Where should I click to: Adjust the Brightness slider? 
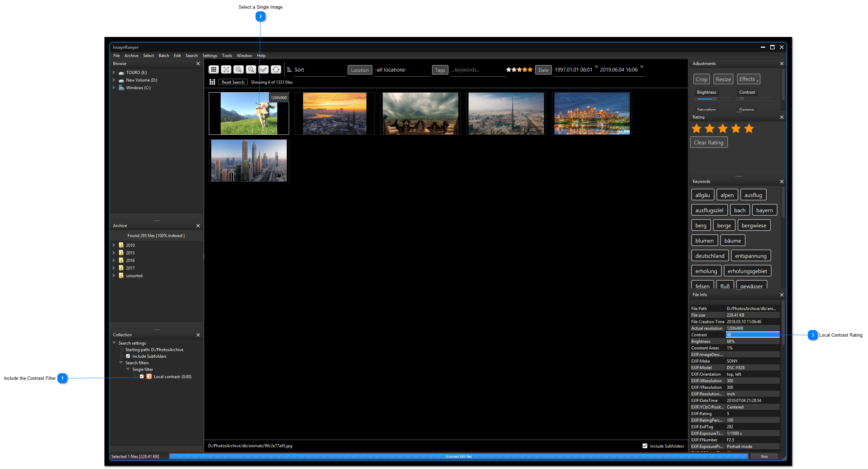pos(714,99)
